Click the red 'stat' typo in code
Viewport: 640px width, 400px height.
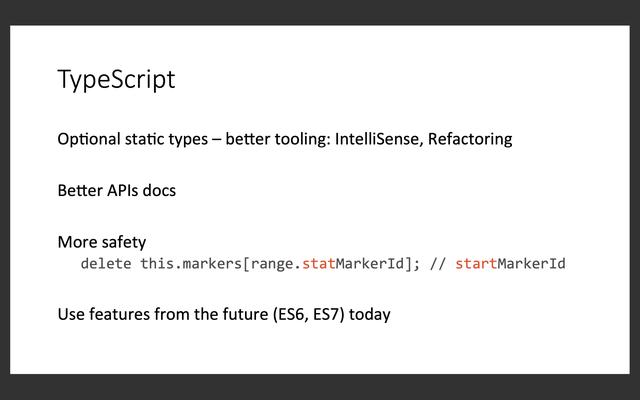click(318, 264)
